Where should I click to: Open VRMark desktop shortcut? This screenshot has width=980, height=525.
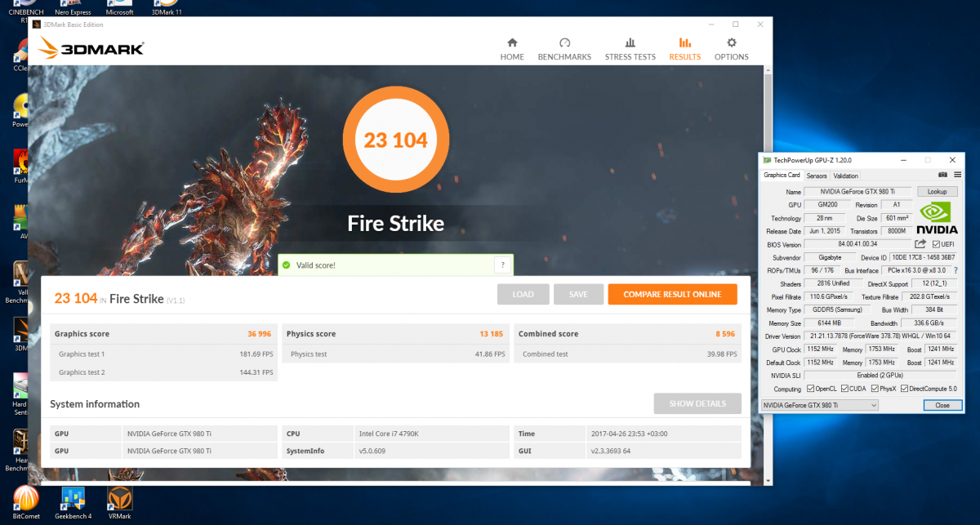[x=120, y=501]
